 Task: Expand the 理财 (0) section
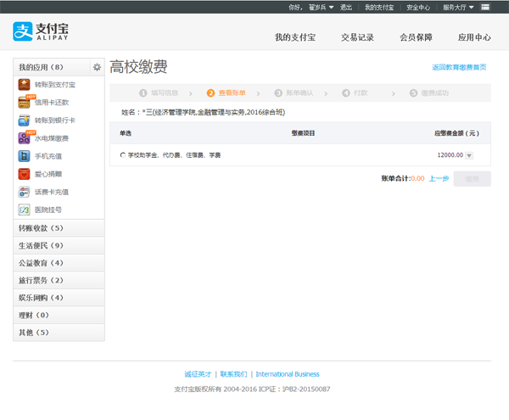tap(59, 315)
